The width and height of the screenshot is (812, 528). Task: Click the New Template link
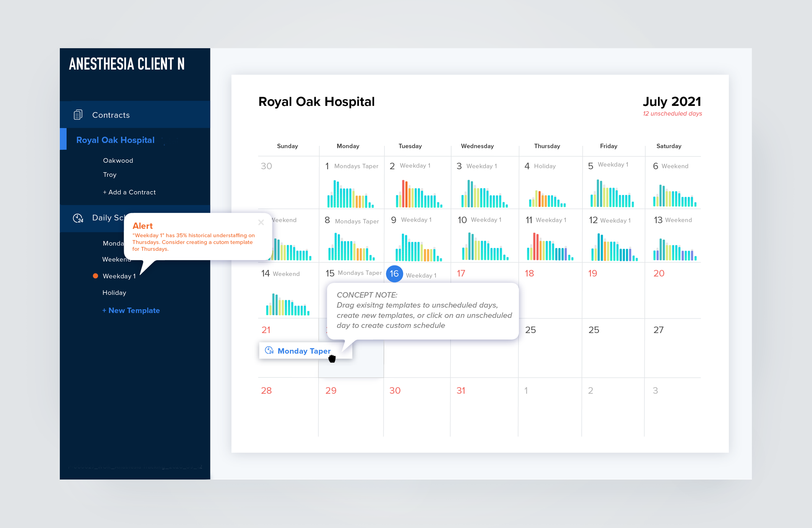pos(131,310)
